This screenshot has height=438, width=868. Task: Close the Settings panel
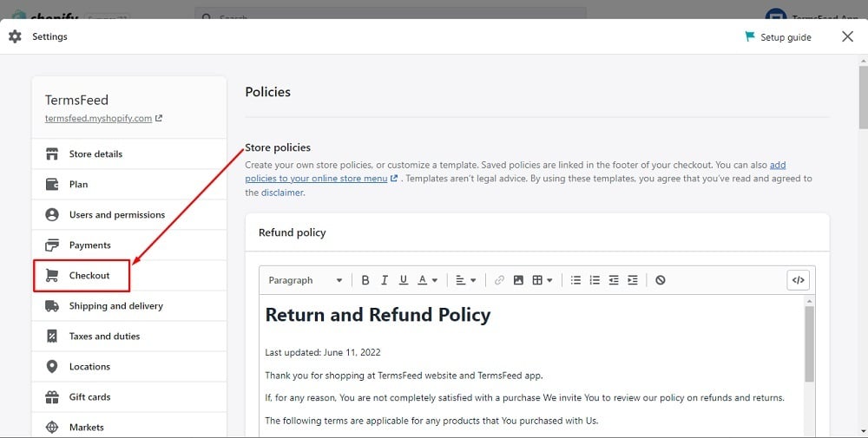click(847, 36)
